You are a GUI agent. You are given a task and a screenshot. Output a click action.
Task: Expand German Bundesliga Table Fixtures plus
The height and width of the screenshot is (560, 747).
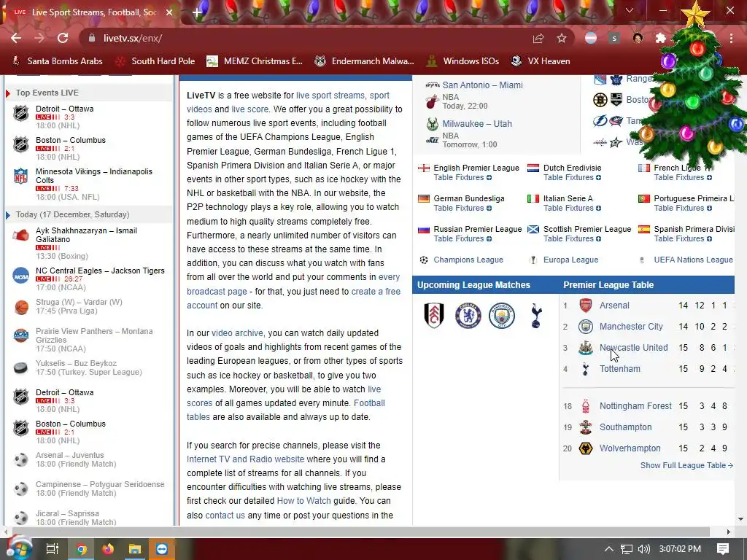click(x=489, y=208)
